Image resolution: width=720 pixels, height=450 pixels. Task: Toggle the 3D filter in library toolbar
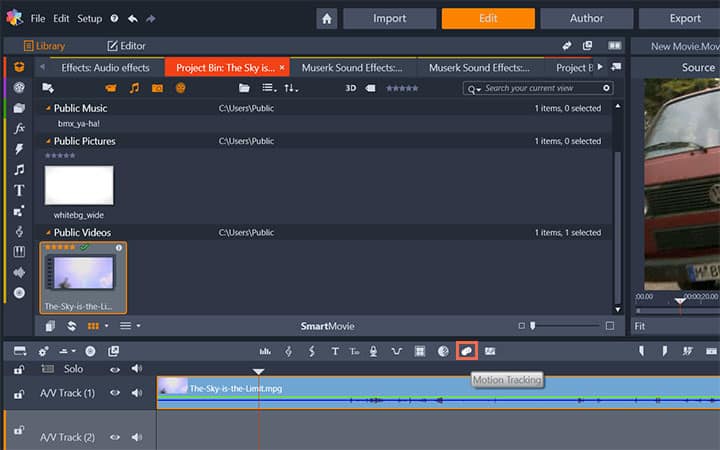[351, 88]
